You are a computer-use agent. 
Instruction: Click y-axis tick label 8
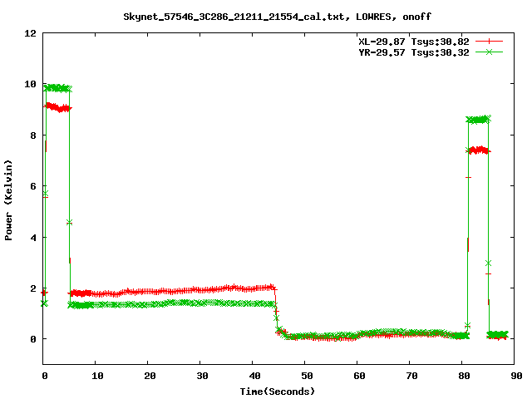(x=33, y=135)
